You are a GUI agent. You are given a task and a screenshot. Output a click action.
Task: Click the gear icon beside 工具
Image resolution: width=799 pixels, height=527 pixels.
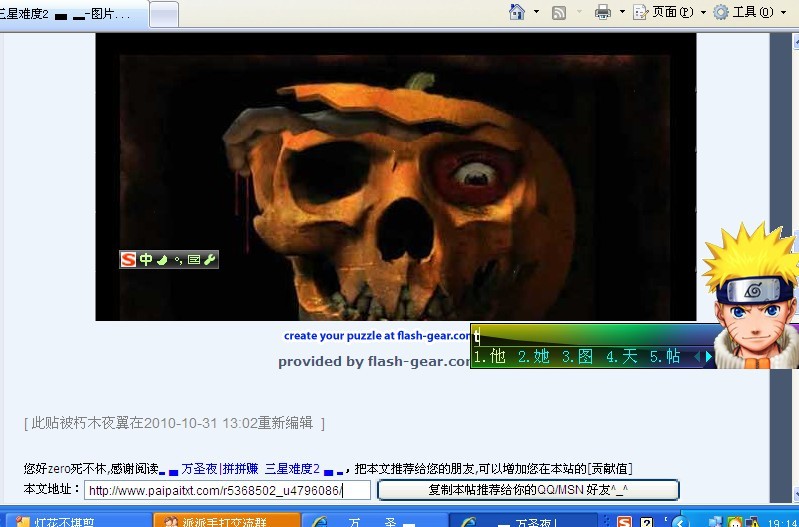(x=721, y=12)
